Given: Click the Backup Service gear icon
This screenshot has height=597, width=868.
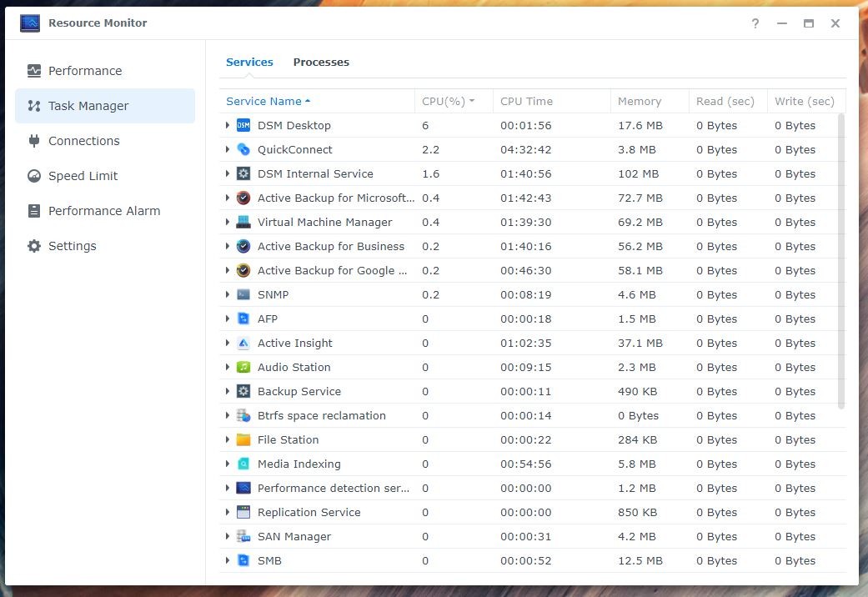Looking at the screenshot, I should pos(243,392).
